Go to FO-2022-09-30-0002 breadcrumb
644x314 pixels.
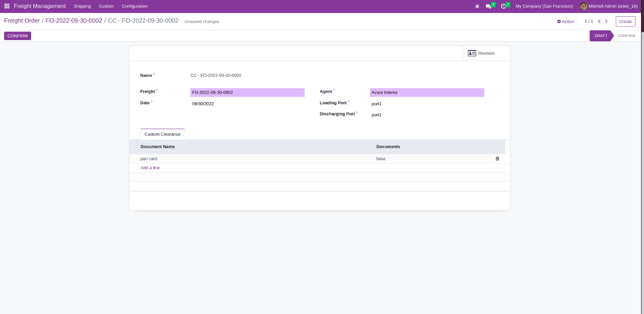pos(74,20)
